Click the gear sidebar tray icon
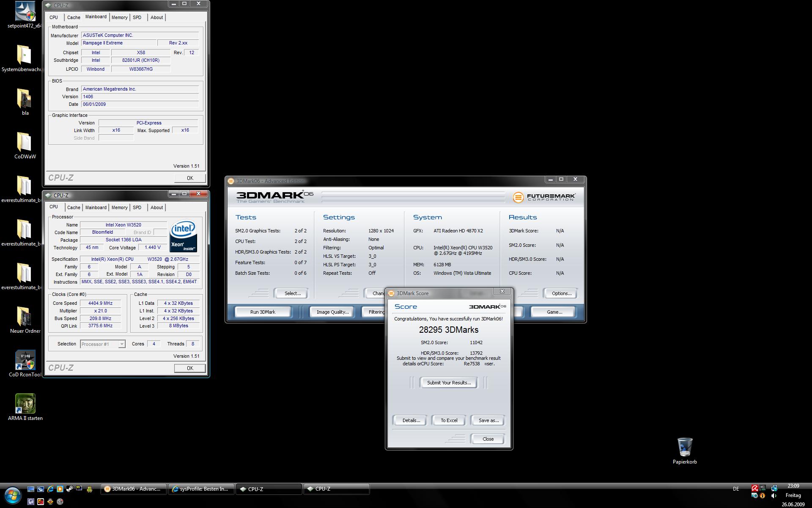 [x=754, y=496]
